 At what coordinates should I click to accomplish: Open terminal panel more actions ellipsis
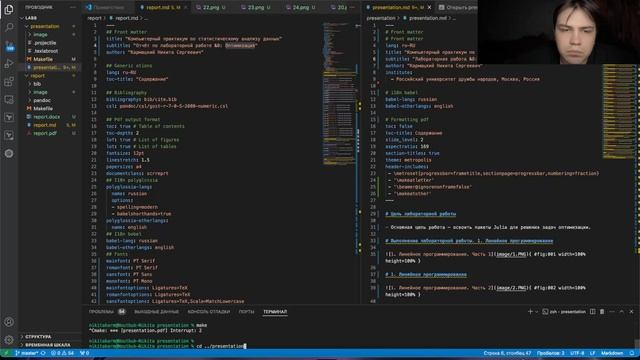[x=612, y=311]
